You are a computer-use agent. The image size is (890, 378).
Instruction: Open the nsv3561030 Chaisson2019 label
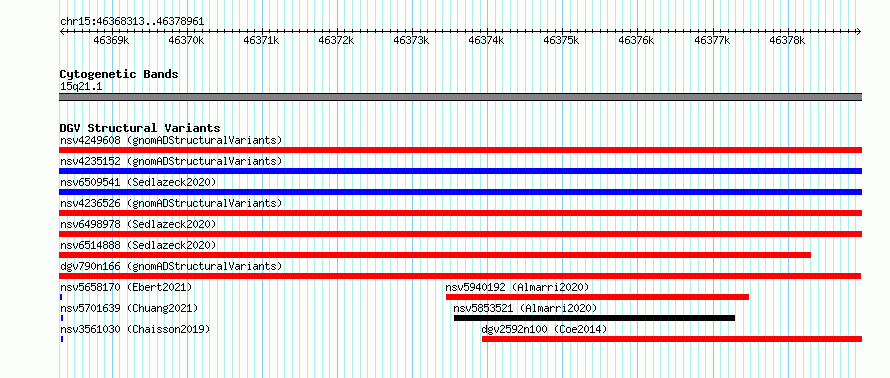click(135, 329)
